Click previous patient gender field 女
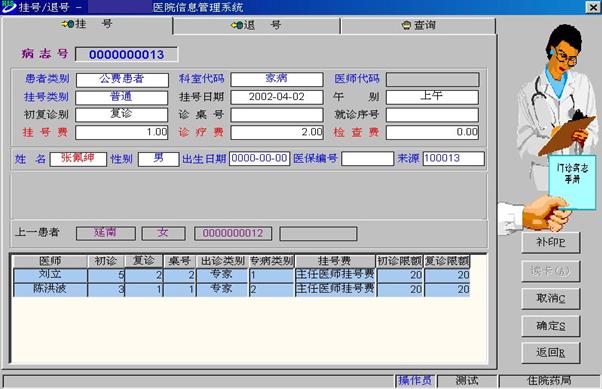The width and height of the screenshot is (602, 389). [x=164, y=233]
